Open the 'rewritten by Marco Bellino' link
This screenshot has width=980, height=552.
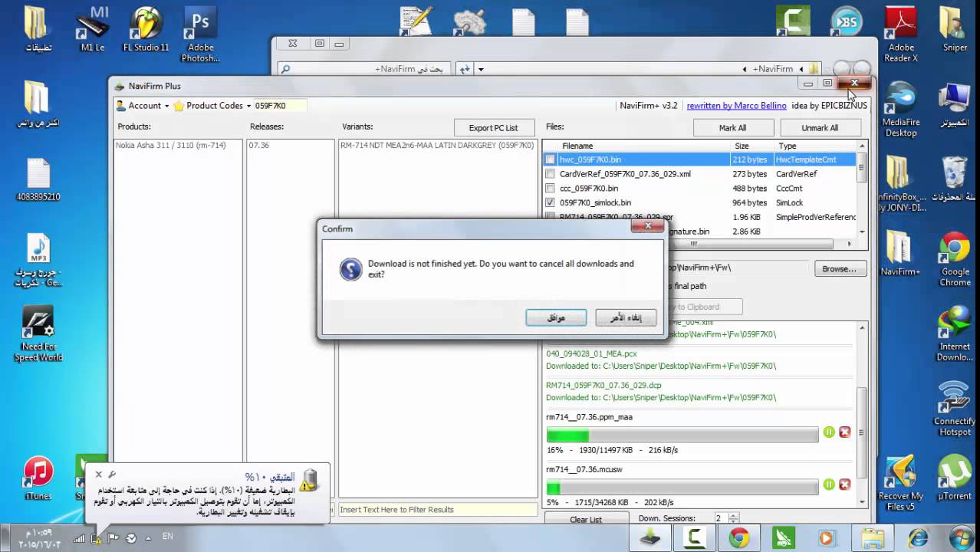click(736, 106)
